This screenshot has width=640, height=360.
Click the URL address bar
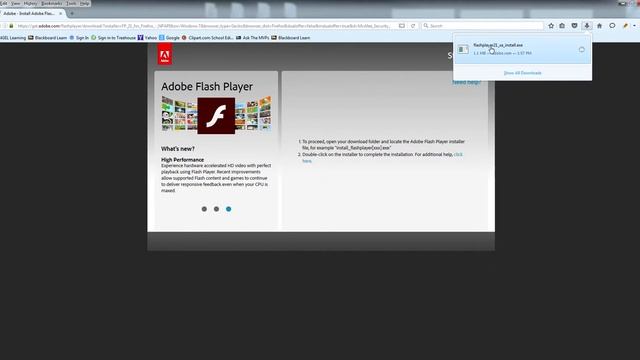[x=204, y=26]
